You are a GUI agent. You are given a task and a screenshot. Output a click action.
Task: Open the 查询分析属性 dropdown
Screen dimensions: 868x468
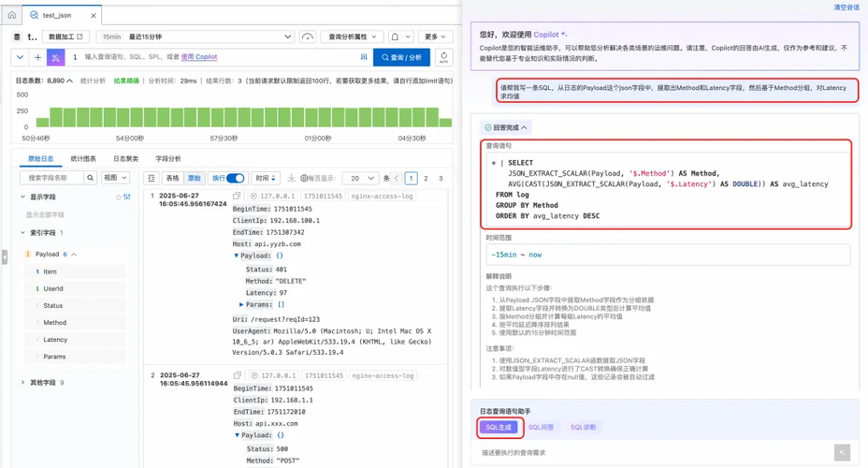352,37
